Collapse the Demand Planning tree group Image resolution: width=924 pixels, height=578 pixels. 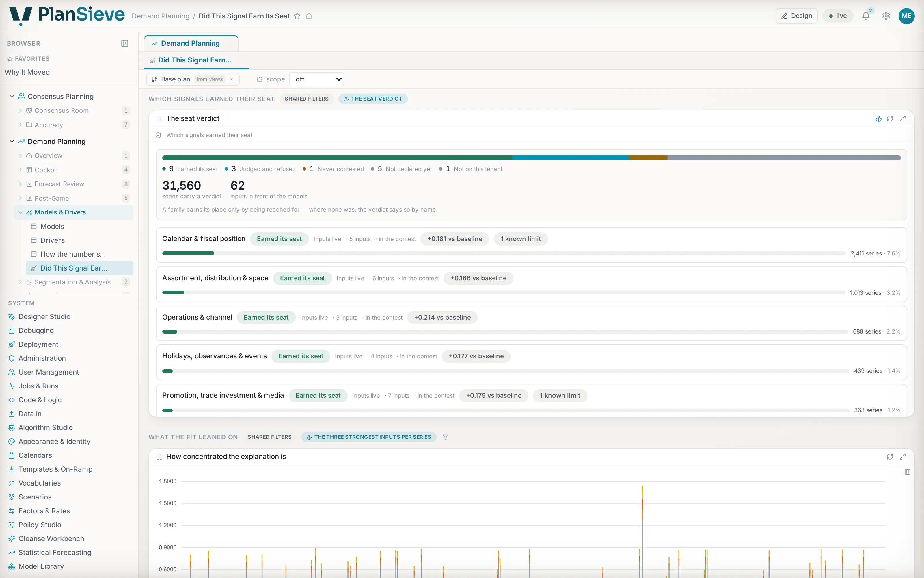point(12,141)
